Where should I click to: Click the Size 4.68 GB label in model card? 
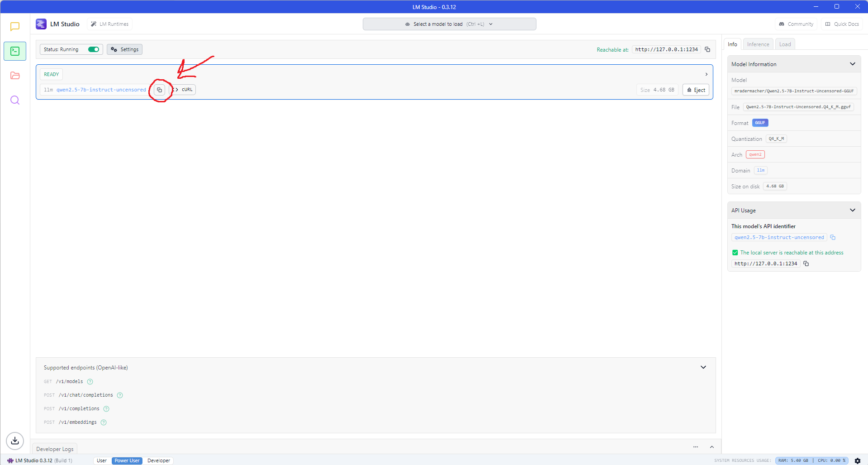tap(657, 90)
